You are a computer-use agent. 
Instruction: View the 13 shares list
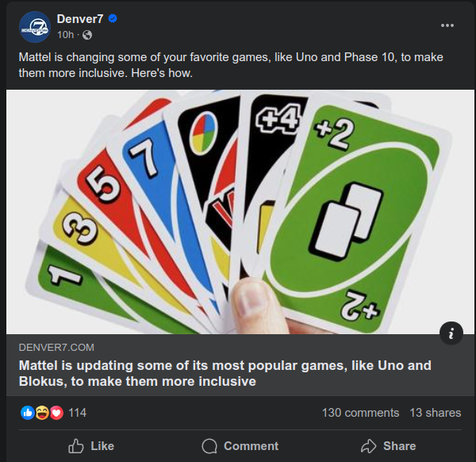pyautogui.click(x=435, y=413)
